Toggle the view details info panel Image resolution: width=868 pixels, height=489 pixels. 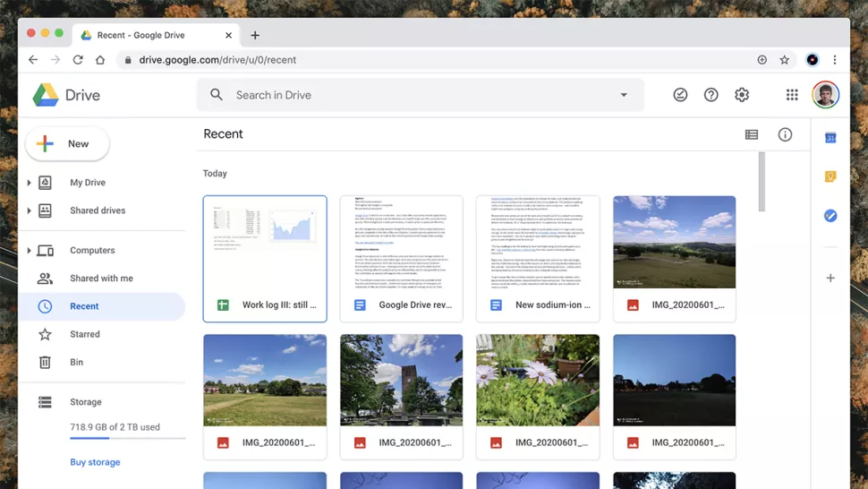pos(785,134)
